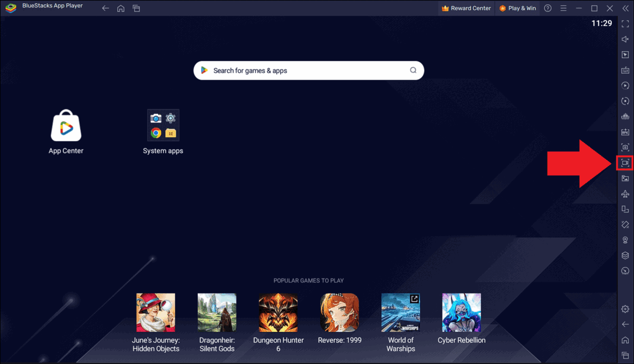Launch the App Center
634x364 pixels.
(66, 126)
